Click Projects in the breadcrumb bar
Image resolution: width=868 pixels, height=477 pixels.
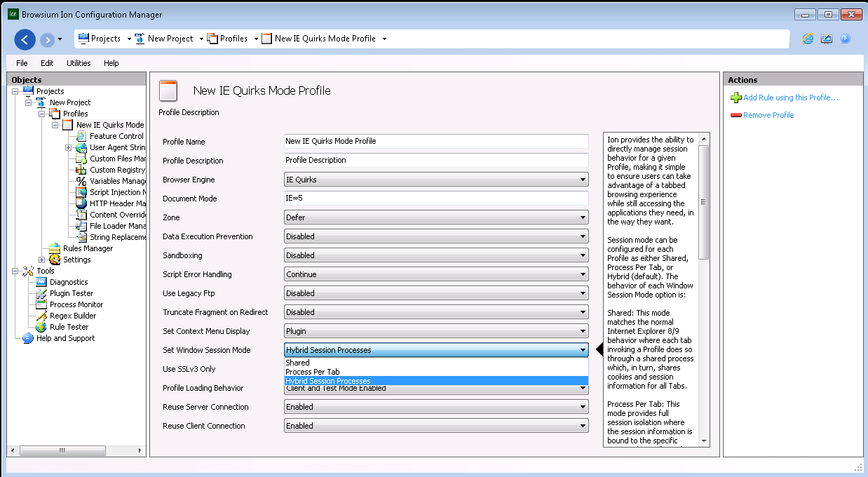click(x=105, y=39)
